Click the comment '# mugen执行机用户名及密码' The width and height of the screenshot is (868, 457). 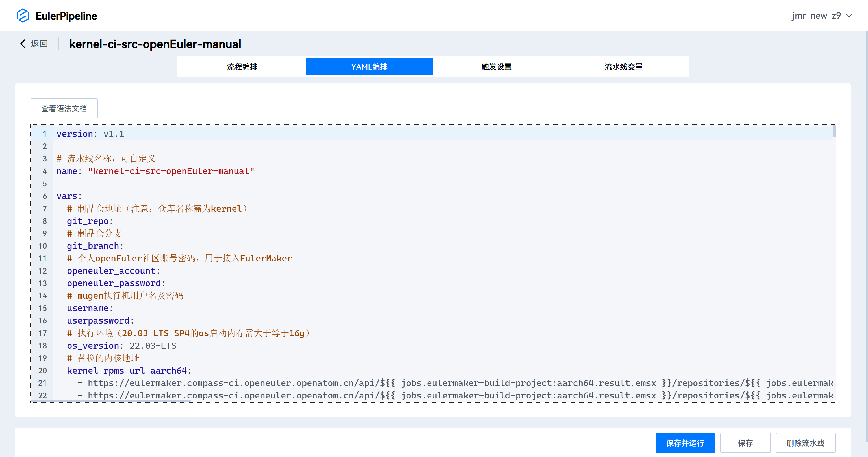pos(125,296)
